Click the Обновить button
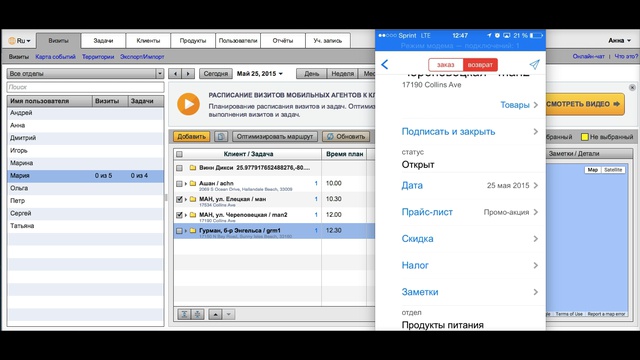The height and width of the screenshot is (360, 640). (x=346, y=136)
